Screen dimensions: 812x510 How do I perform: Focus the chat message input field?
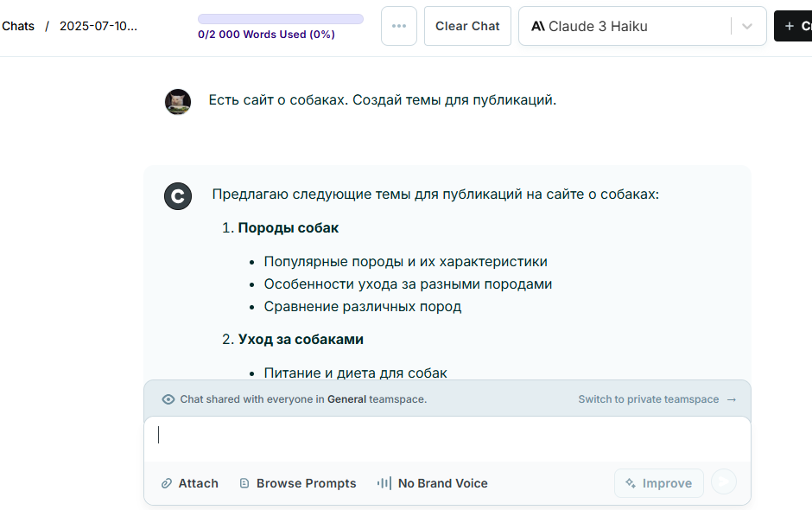[x=447, y=438]
